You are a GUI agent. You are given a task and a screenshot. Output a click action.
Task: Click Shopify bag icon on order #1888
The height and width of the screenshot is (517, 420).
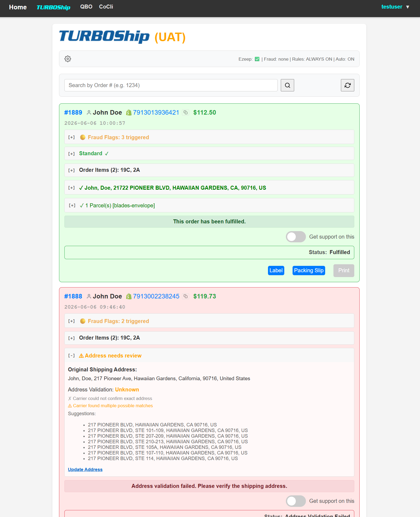129,296
